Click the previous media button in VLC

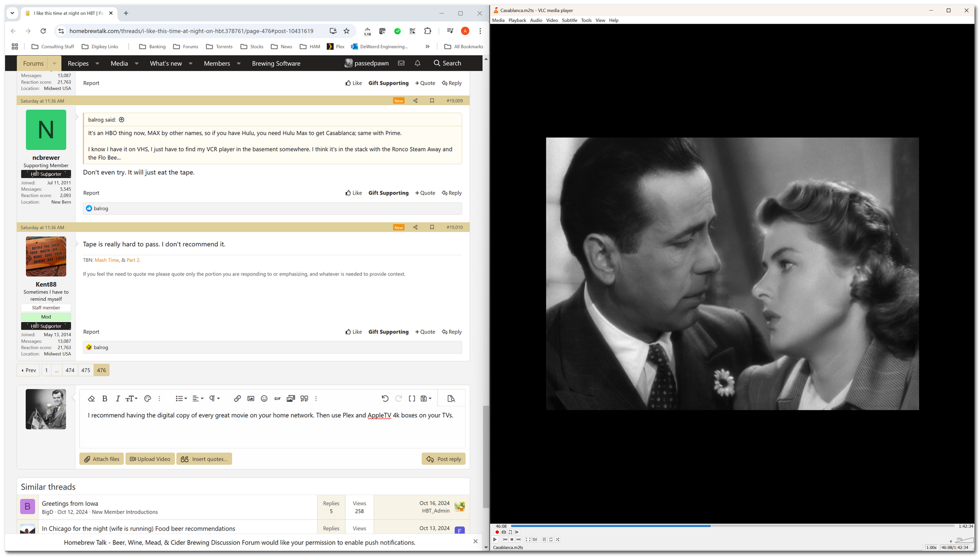pyautogui.click(x=505, y=539)
